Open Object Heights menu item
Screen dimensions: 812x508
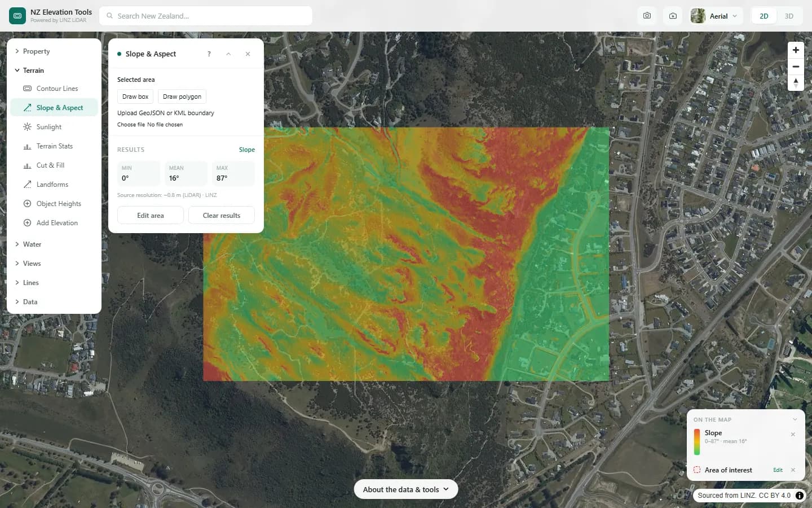(x=54, y=204)
